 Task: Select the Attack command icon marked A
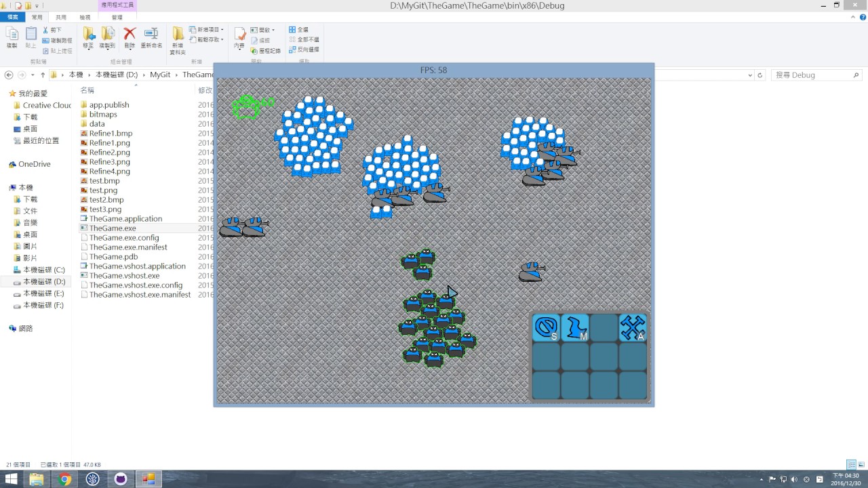633,327
